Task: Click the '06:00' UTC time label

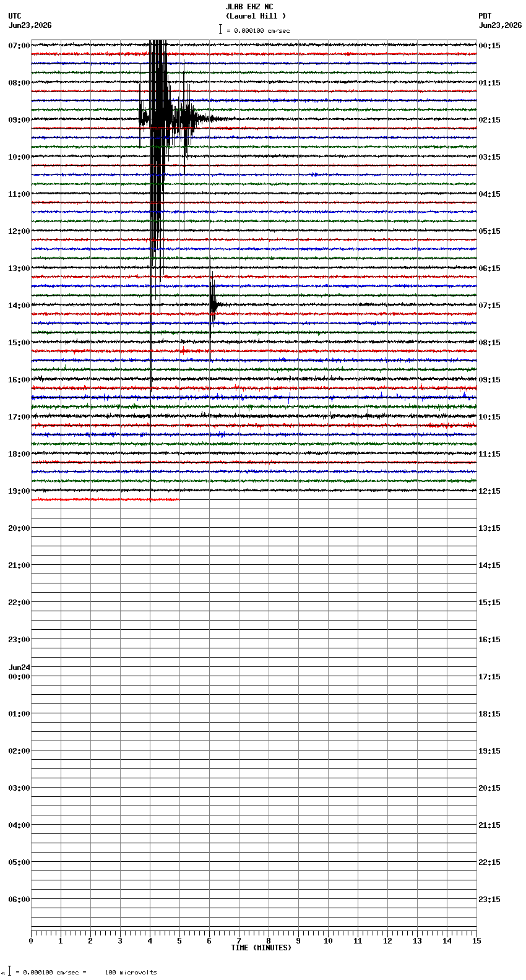Action: pyautogui.click(x=19, y=900)
